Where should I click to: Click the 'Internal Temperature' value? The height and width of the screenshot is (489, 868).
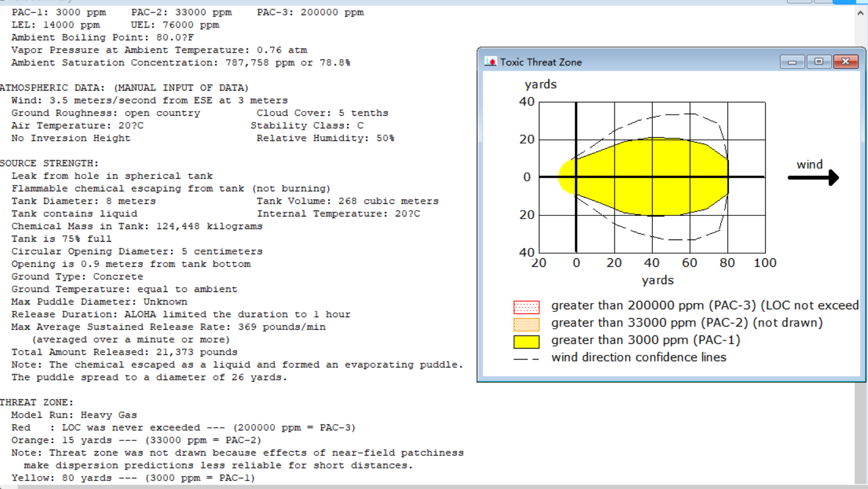tap(338, 213)
